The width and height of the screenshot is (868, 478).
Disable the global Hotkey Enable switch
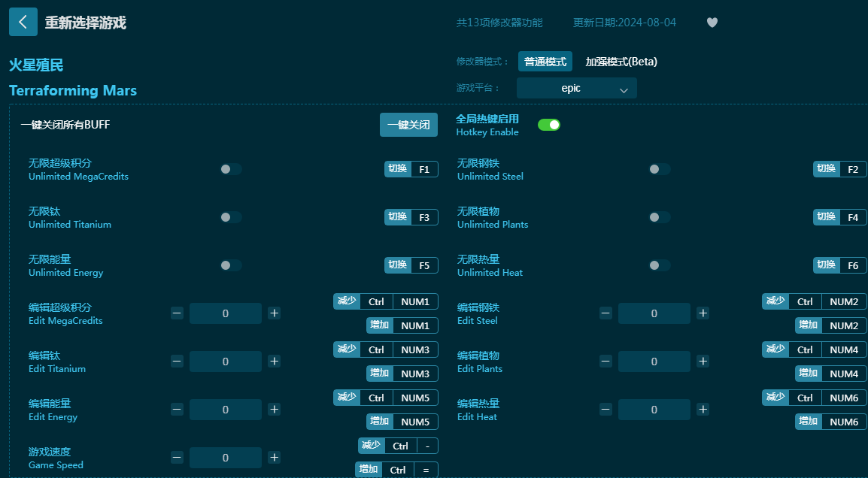point(549,125)
